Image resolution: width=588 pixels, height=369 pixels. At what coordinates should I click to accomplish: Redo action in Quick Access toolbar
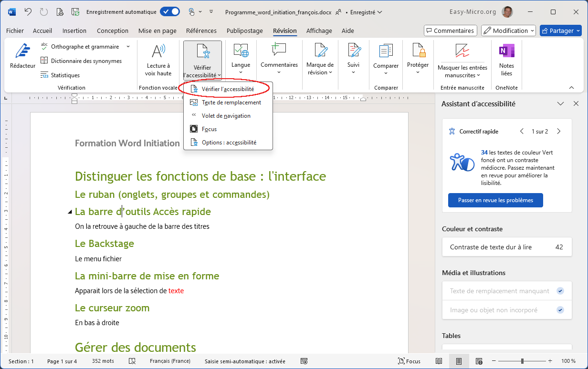[x=44, y=12]
